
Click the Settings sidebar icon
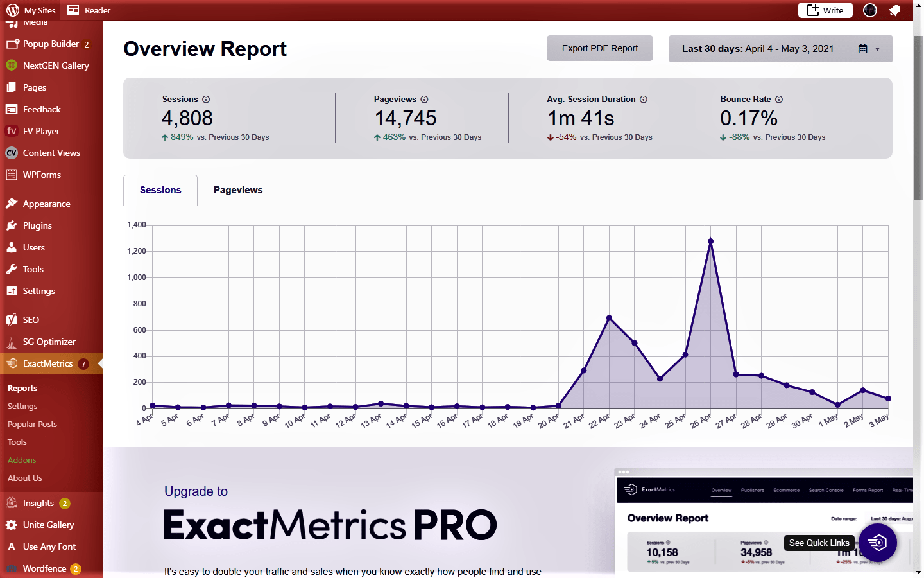12,291
